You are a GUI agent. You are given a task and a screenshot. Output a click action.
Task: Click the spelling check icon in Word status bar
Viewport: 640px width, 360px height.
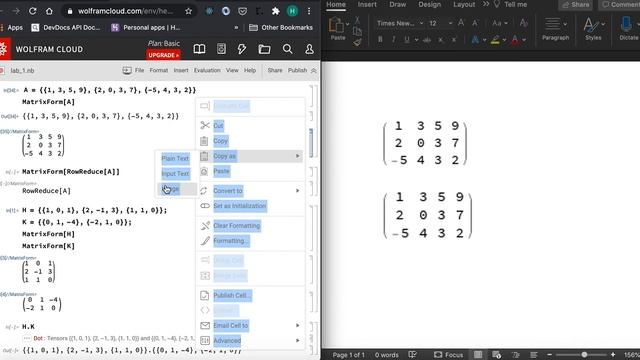click(x=413, y=355)
